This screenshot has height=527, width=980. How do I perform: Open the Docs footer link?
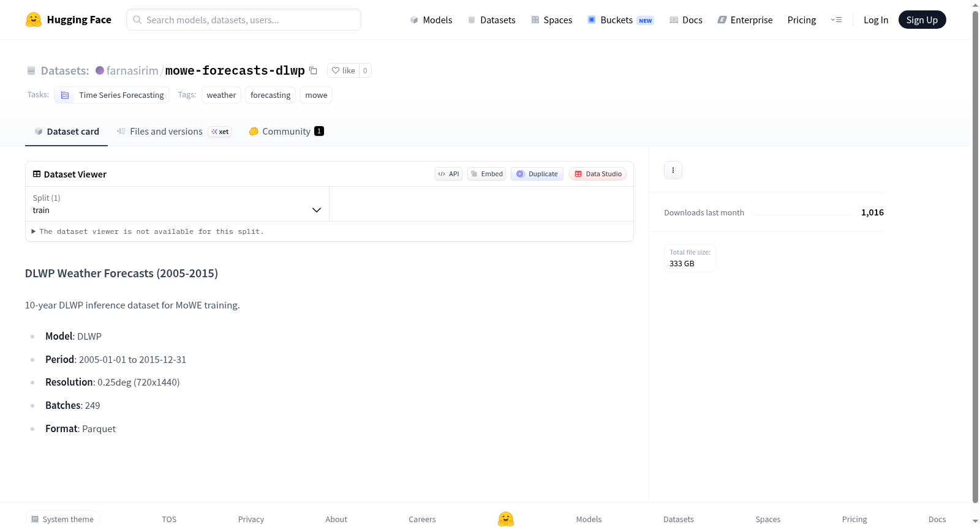(937, 519)
